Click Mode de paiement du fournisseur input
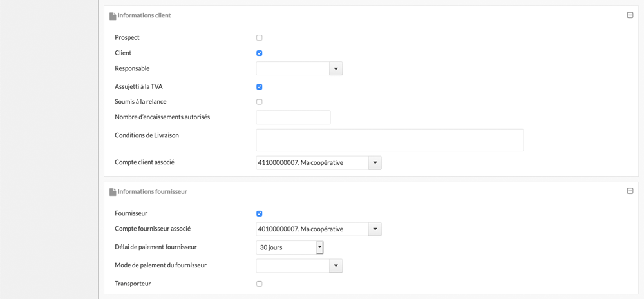Screen dimensions: 644x299 pyautogui.click(x=293, y=265)
